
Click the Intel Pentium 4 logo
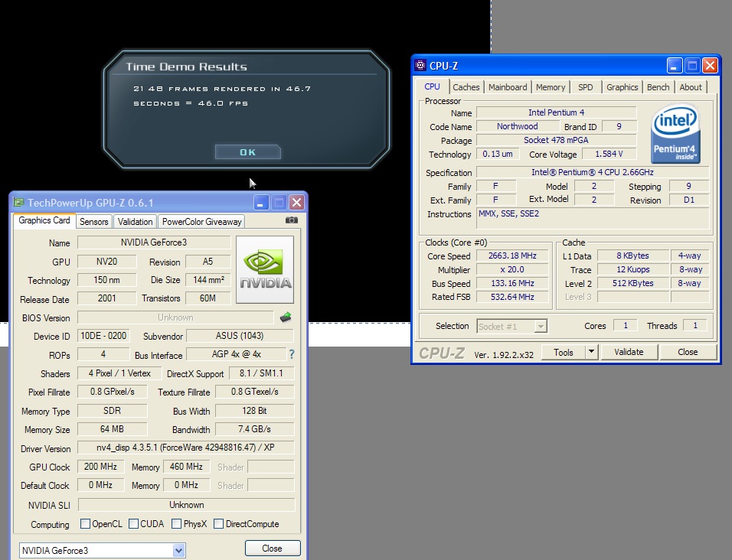click(675, 134)
